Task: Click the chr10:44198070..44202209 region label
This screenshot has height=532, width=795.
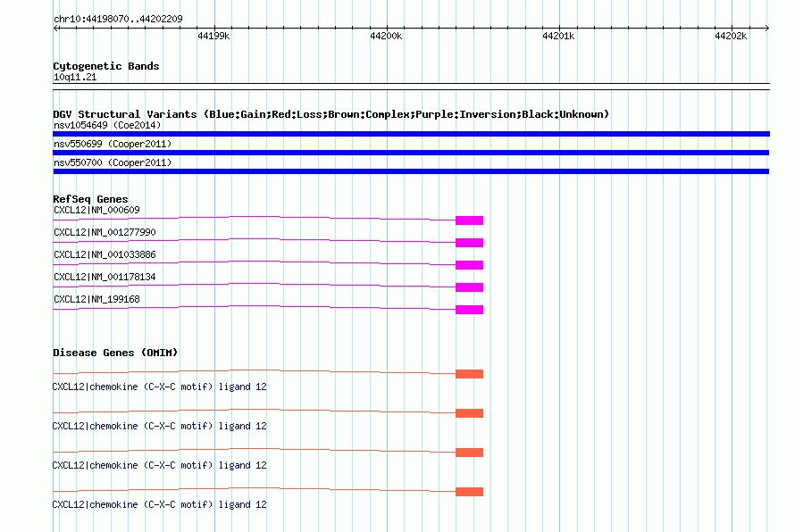Action: tap(118, 19)
